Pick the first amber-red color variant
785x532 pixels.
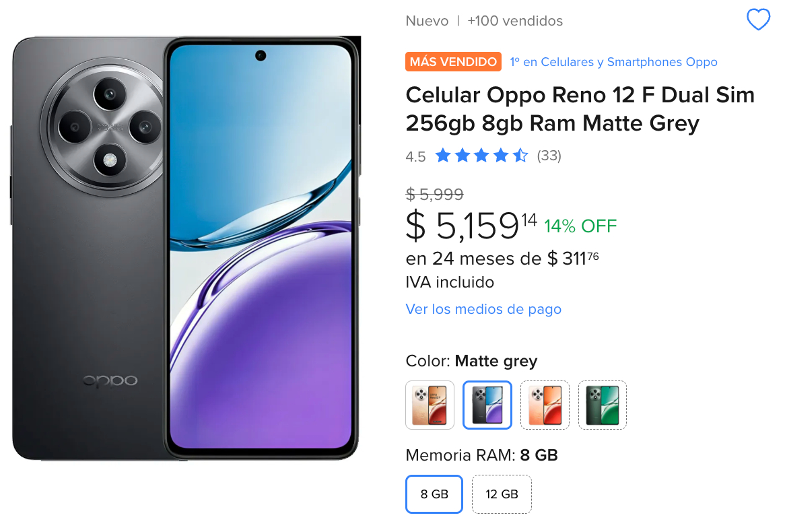coord(430,405)
